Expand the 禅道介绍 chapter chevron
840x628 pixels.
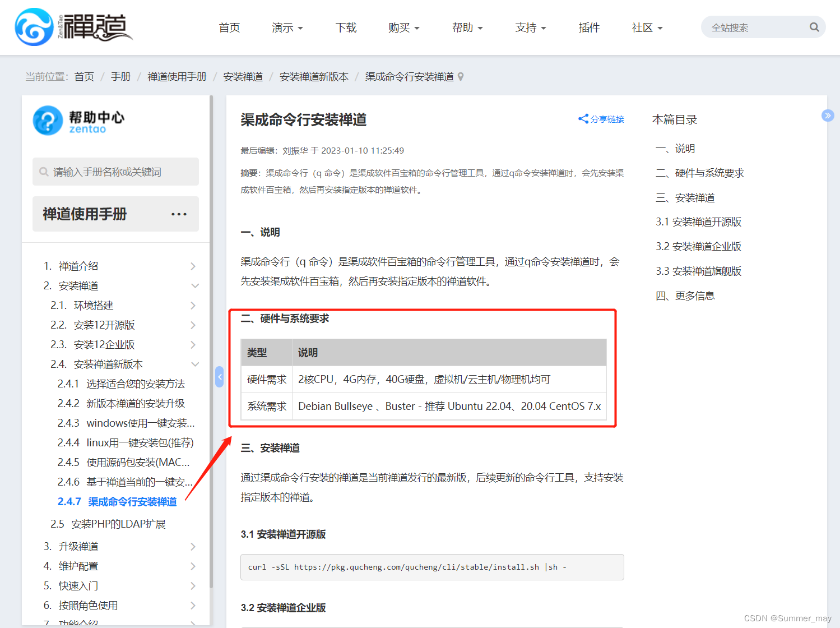point(193,266)
